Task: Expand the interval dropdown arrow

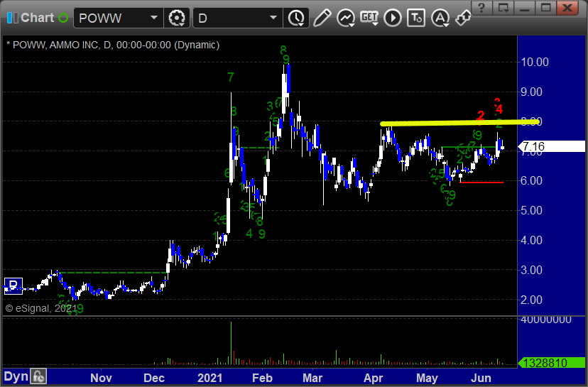Action: pyautogui.click(x=273, y=18)
